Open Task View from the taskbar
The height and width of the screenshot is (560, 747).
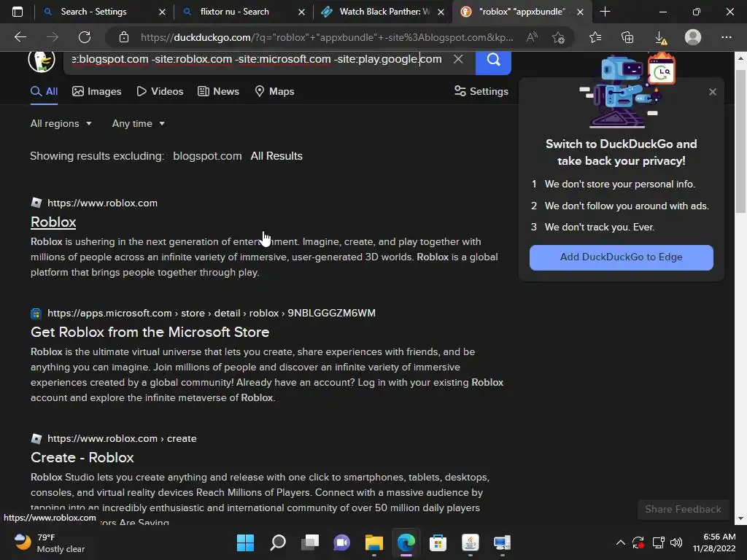pyautogui.click(x=309, y=542)
